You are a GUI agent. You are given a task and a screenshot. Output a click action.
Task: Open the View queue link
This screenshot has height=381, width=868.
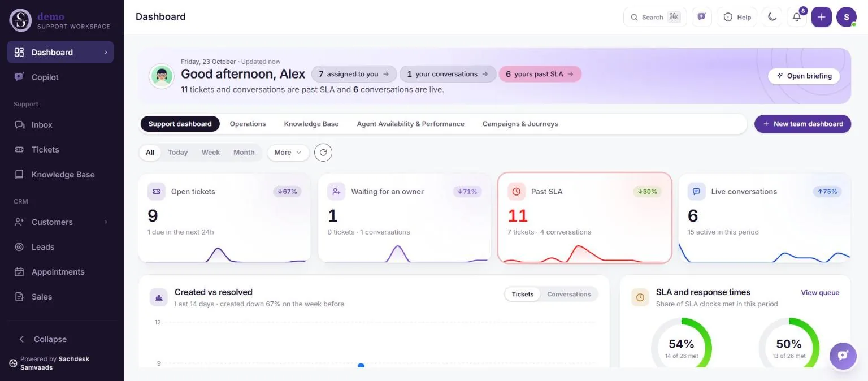pos(820,293)
